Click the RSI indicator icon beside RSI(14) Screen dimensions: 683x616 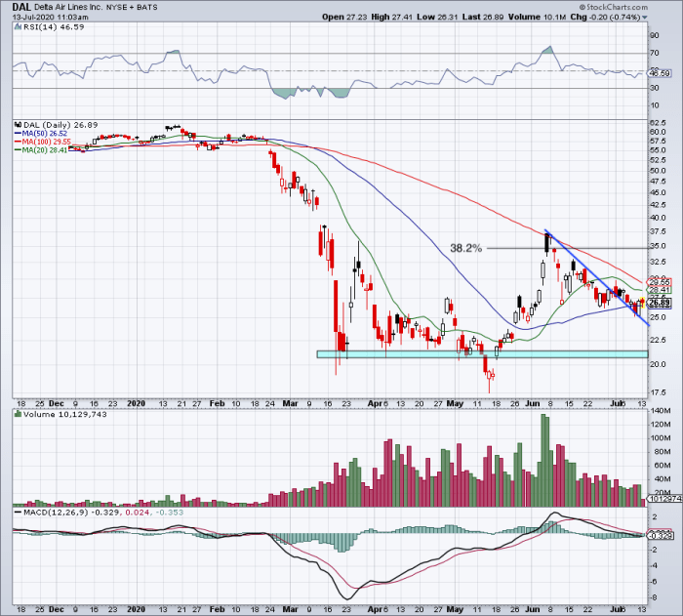pos(18,26)
